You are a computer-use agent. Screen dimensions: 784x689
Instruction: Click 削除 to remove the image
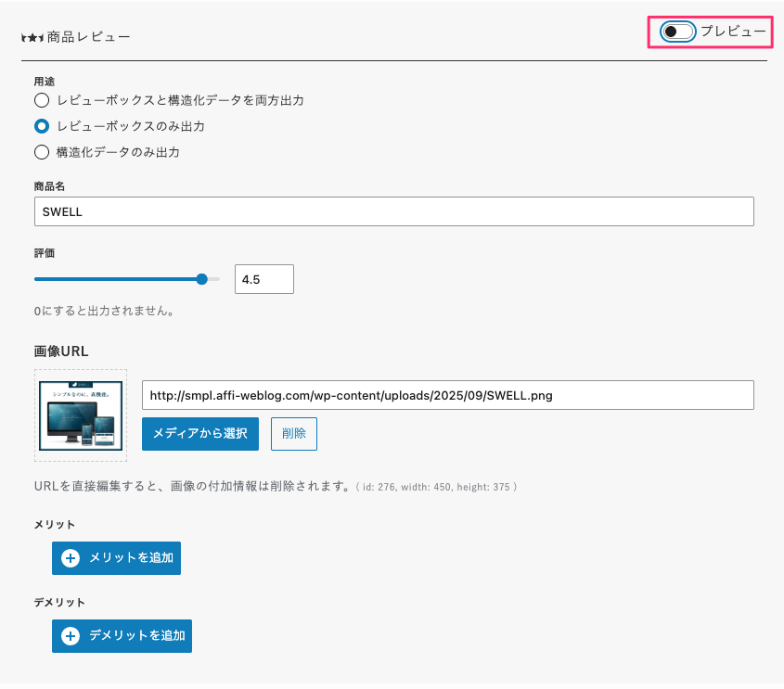[x=293, y=433]
